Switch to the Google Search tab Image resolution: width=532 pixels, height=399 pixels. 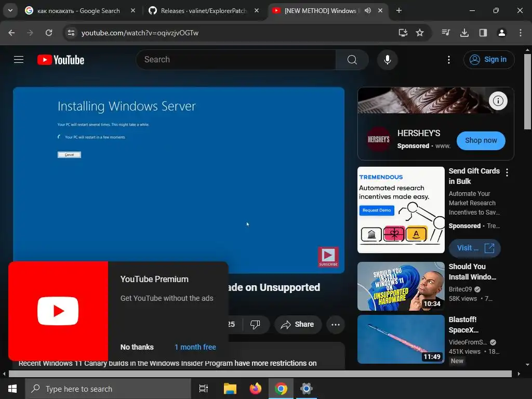pos(79,11)
